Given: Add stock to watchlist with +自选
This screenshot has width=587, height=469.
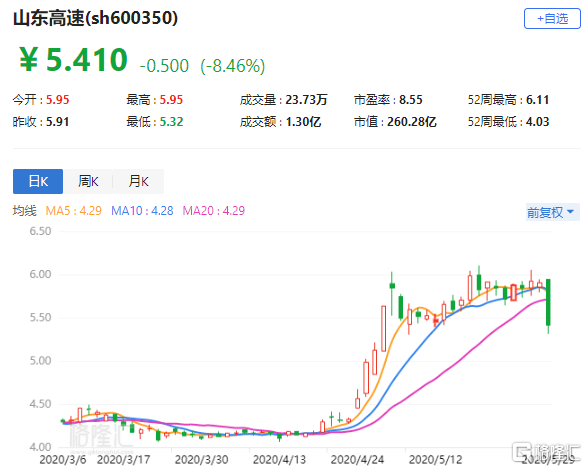Looking at the screenshot, I should (x=552, y=18).
